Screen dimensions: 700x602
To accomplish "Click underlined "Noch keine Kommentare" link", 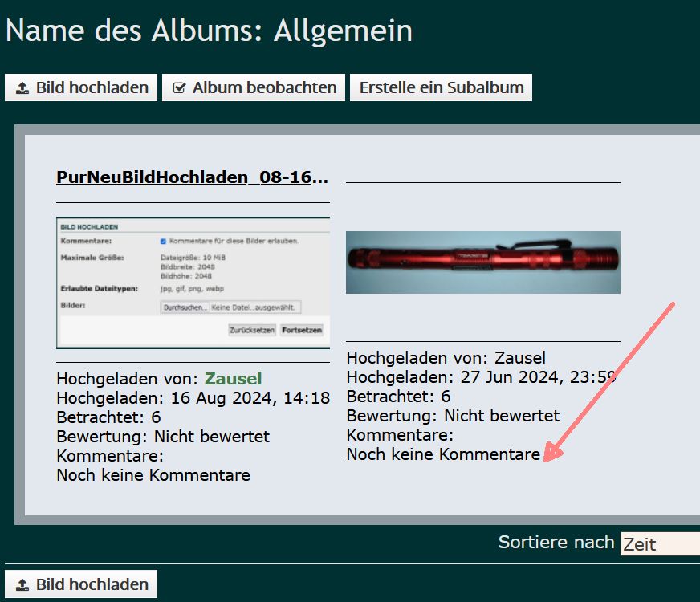I will 442,454.
